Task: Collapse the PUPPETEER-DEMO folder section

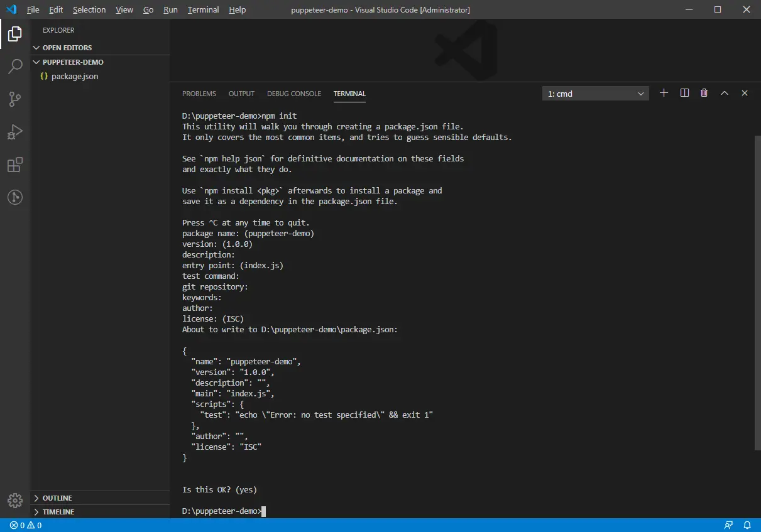Action: point(100,62)
